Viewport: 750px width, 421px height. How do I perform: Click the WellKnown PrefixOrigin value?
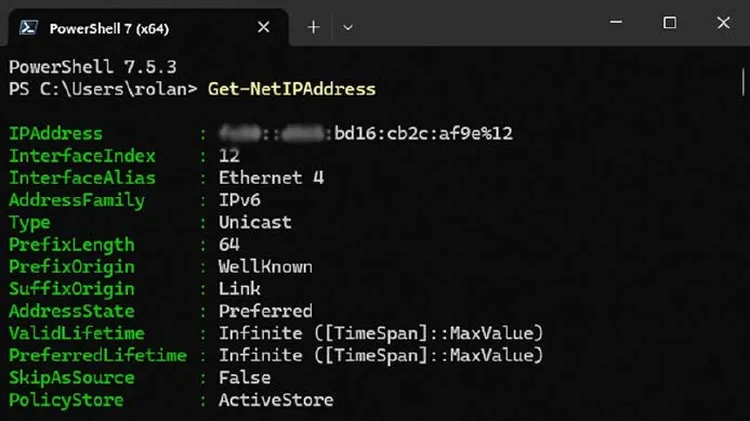(x=265, y=267)
